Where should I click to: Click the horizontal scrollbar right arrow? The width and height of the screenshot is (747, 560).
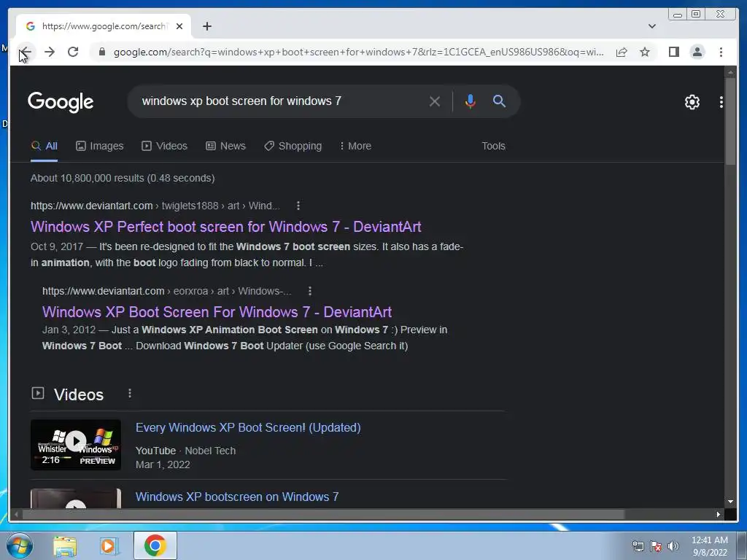(x=719, y=514)
